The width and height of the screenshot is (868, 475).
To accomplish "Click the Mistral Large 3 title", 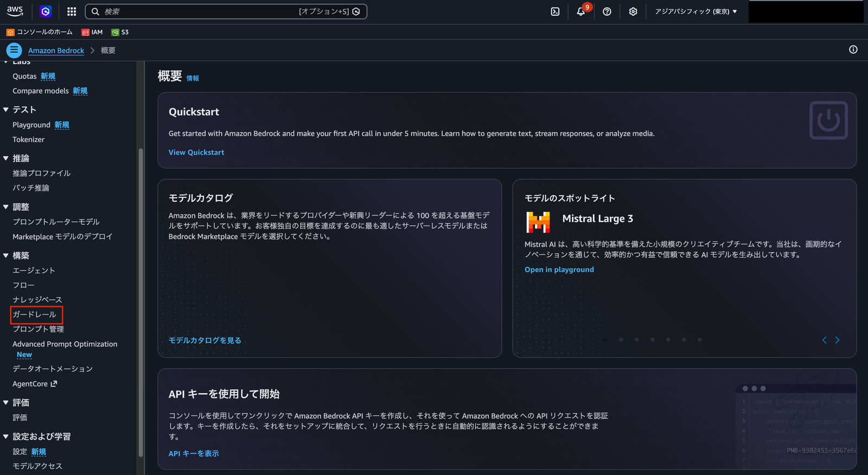I will click(x=598, y=219).
